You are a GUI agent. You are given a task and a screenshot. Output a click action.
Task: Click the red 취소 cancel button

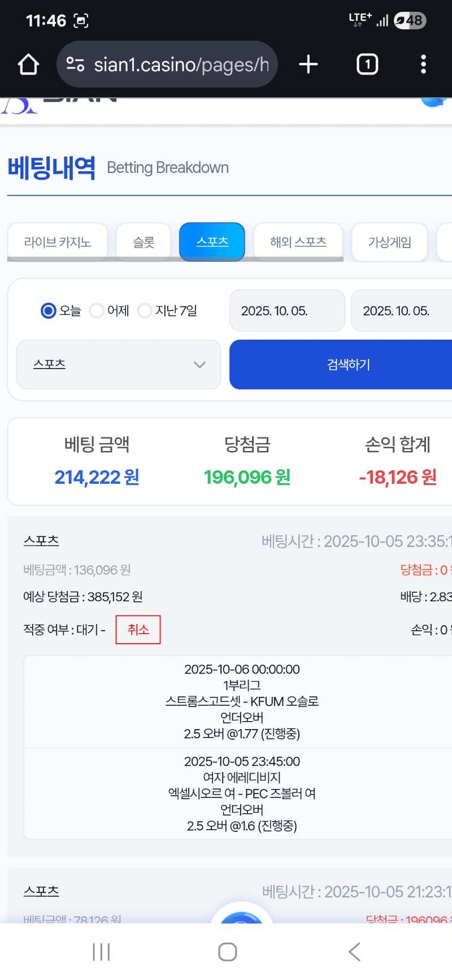[138, 630]
